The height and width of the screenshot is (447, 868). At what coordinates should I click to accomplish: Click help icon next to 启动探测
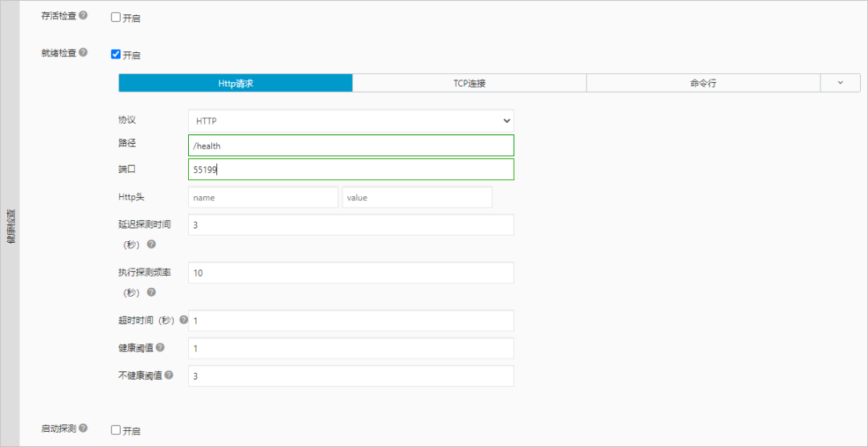pyautogui.click(x=84, y=429)
